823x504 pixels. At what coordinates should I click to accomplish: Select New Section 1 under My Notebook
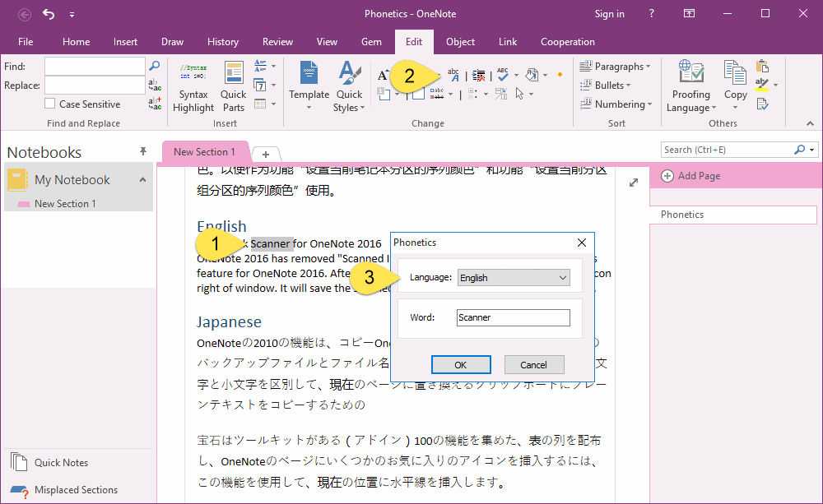65,203
